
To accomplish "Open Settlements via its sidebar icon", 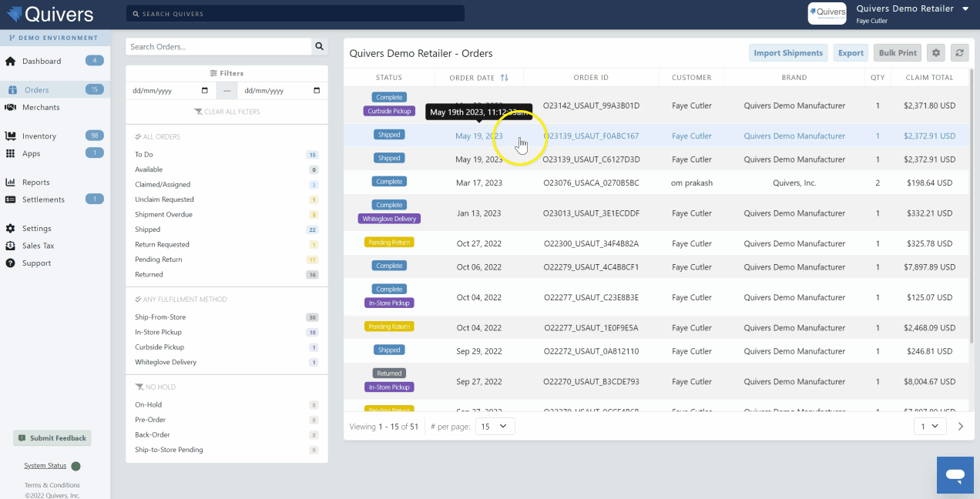I will pos(11,199).
